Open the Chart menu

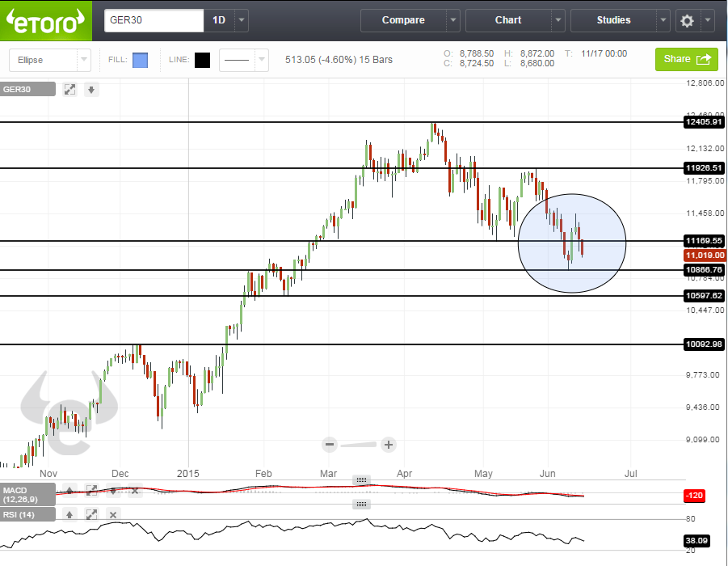point(508,20)
